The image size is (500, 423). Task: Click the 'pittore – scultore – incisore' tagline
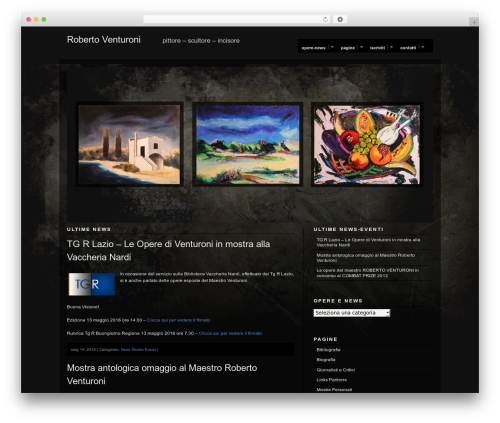coord(201,41)
